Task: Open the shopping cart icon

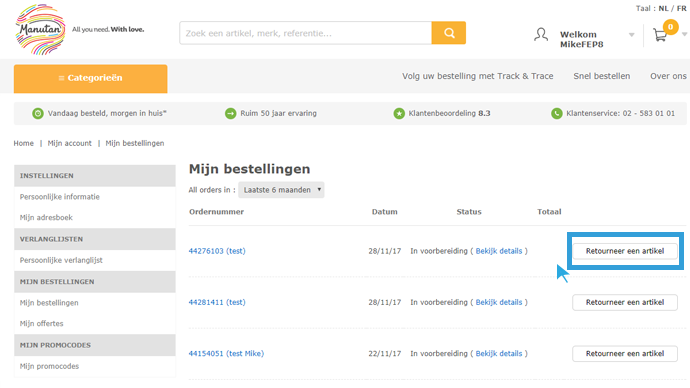Action: [660, 35]
